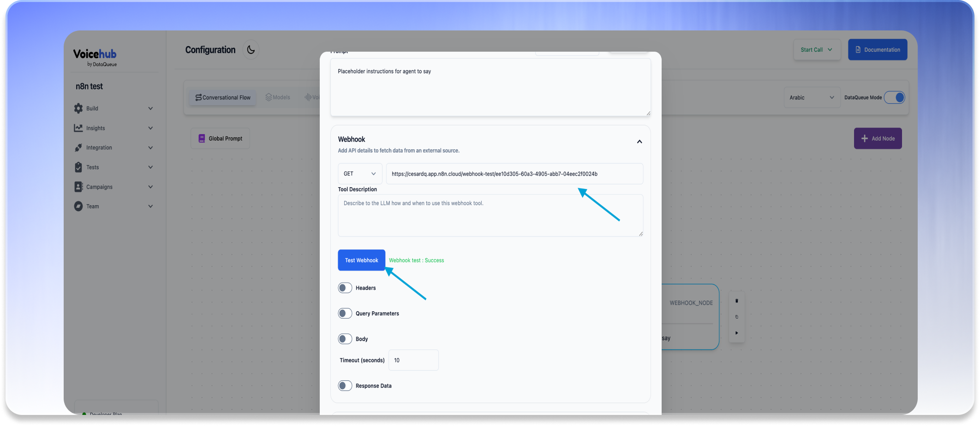Click the Build gear icon in sidebar
The image size is (980, 426).
click(78, 108)
